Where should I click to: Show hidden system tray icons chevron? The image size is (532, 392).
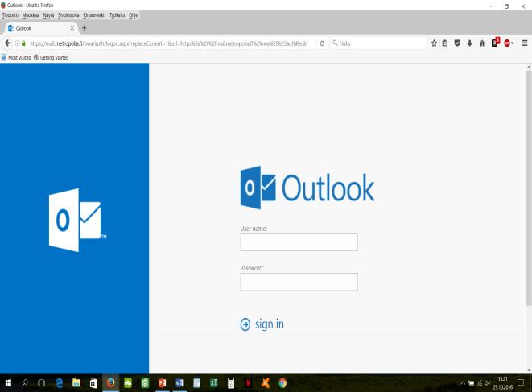coord(463,383)
